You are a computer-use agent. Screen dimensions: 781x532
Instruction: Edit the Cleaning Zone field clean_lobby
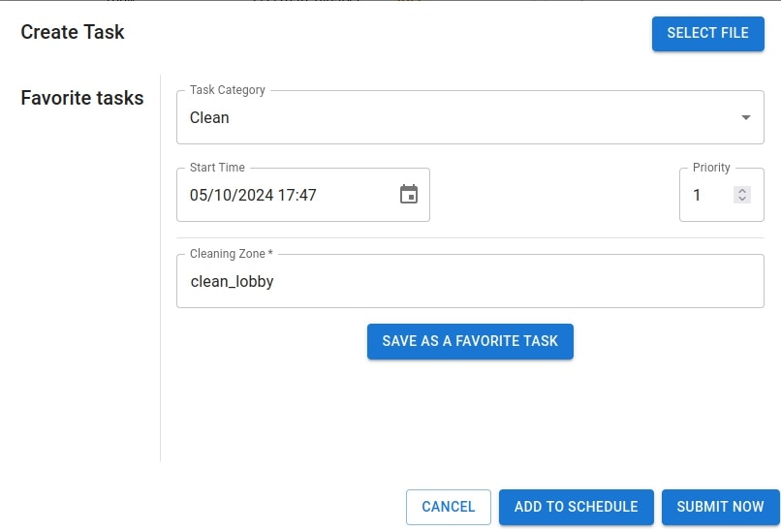[470, 281]
